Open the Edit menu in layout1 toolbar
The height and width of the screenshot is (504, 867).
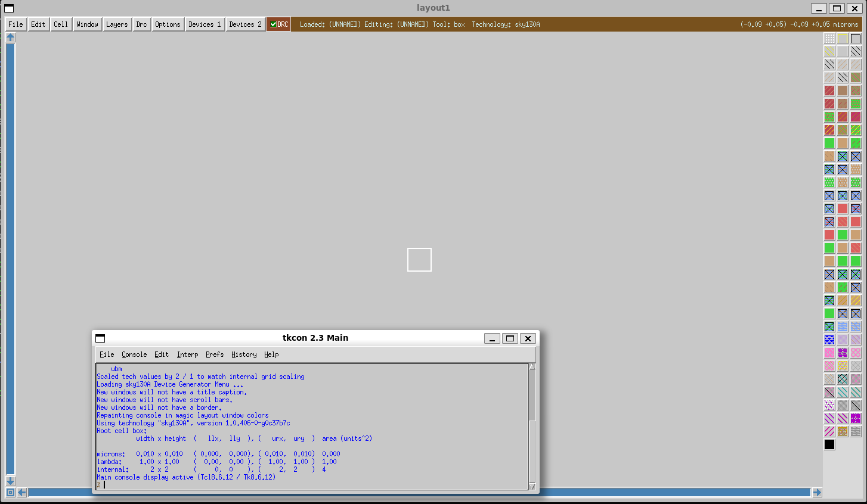[x=38, y=24]
